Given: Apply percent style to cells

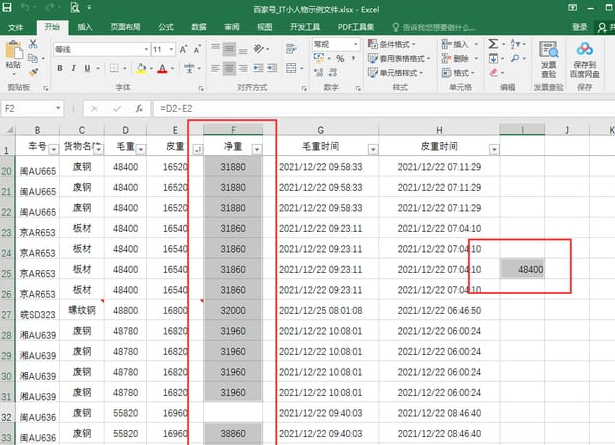Looking at the screenshot, I should coord(340,59).
